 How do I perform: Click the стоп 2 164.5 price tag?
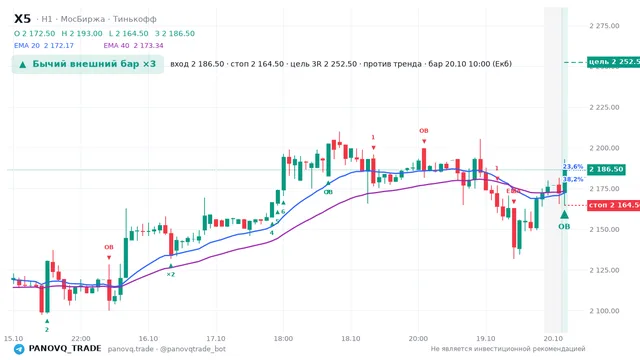[x=613, y=205]
